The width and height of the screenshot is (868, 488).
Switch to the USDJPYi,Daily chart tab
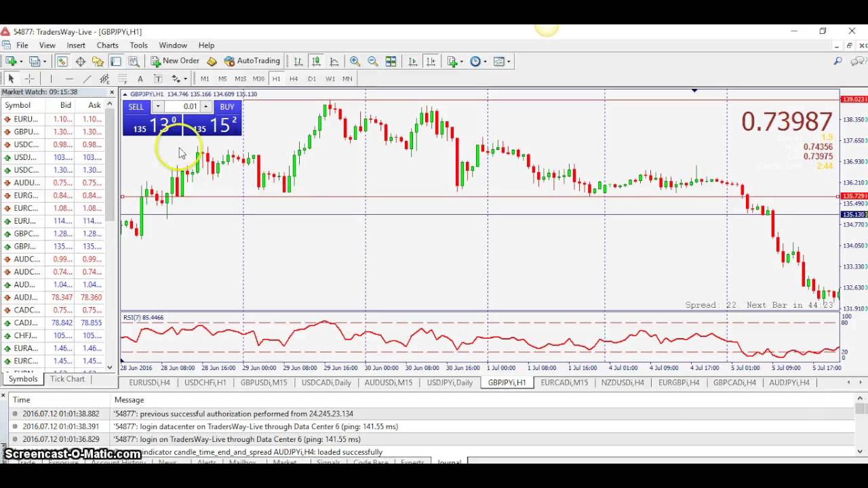tap(450, 382)
